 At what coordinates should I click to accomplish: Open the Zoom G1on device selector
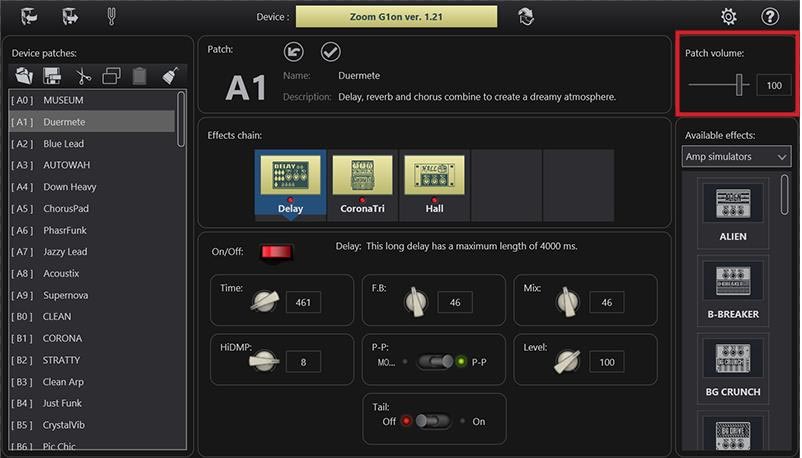[x=396, y=16]
